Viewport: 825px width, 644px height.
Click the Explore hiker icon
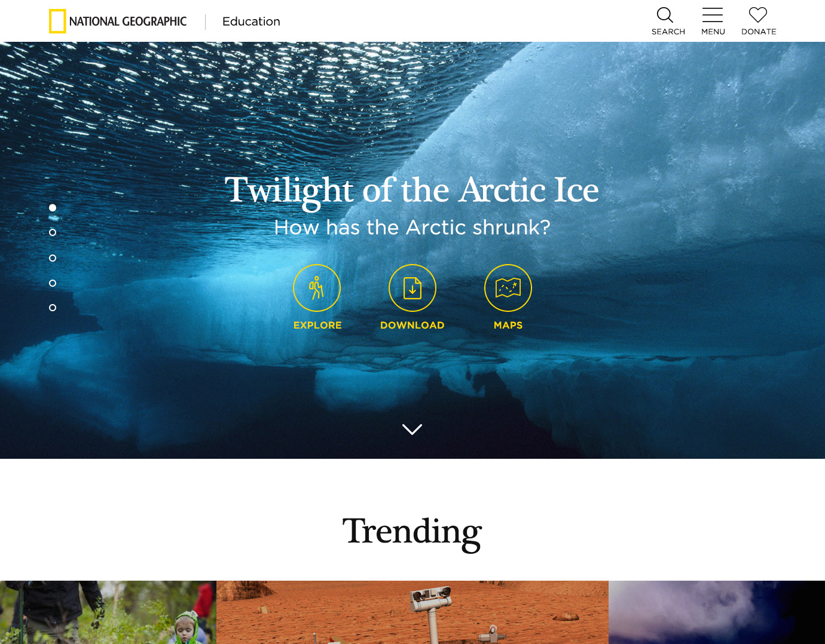[317, 288]
